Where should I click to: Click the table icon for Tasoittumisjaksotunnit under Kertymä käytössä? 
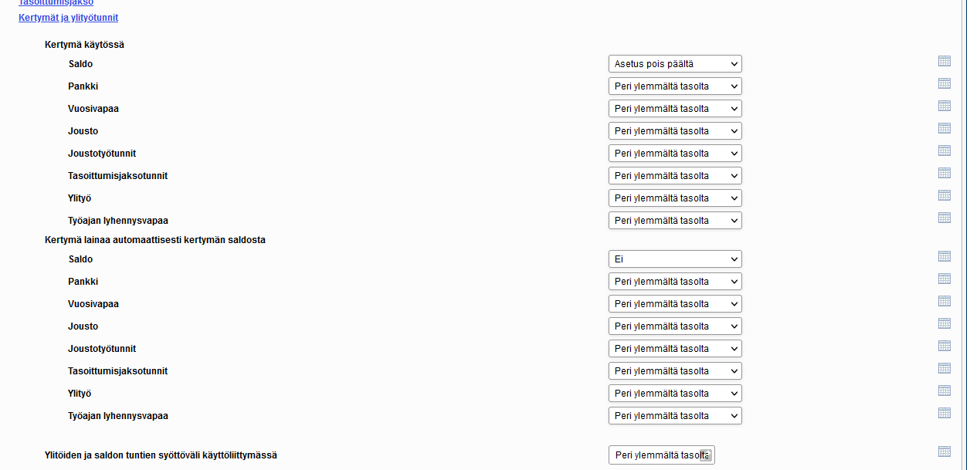(944, 173)
